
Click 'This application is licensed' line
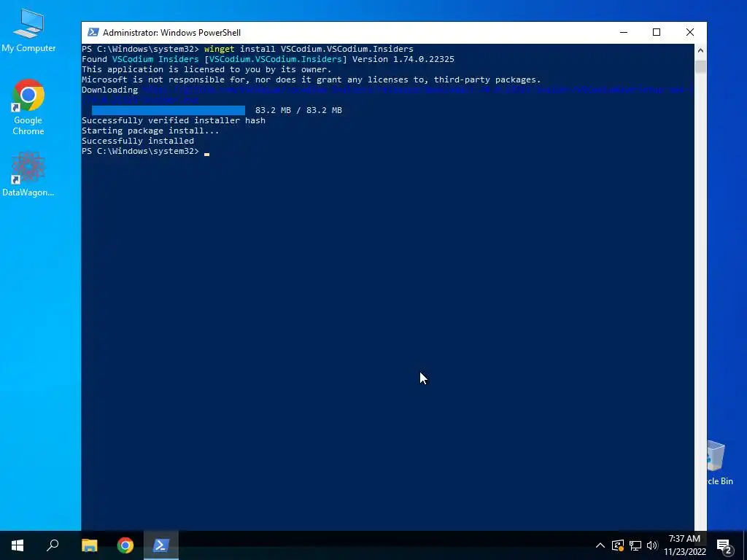click(206, 69)
